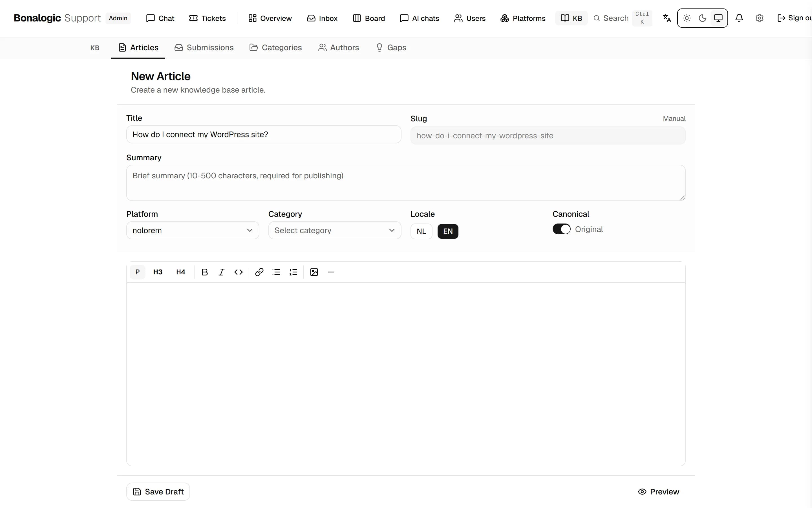
Task: Toggle bold formatting in editor toolbar
Action: (204, 272)
